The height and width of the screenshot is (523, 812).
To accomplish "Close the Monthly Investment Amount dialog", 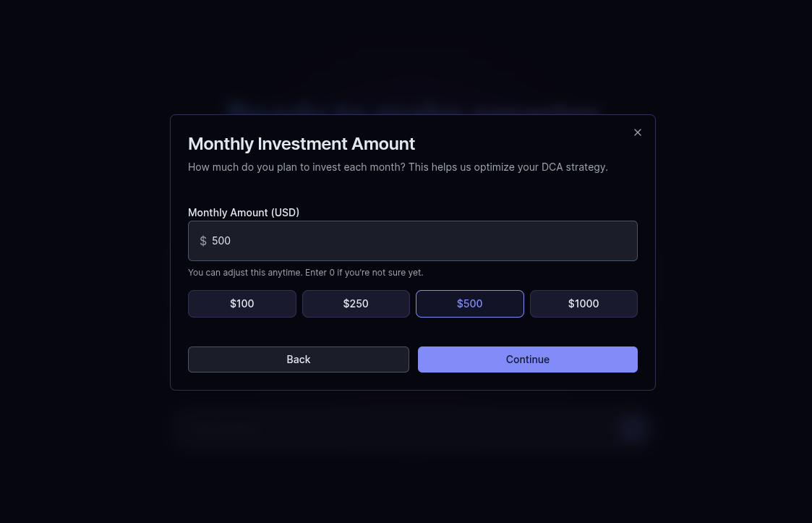I will (x=638, y=132).
